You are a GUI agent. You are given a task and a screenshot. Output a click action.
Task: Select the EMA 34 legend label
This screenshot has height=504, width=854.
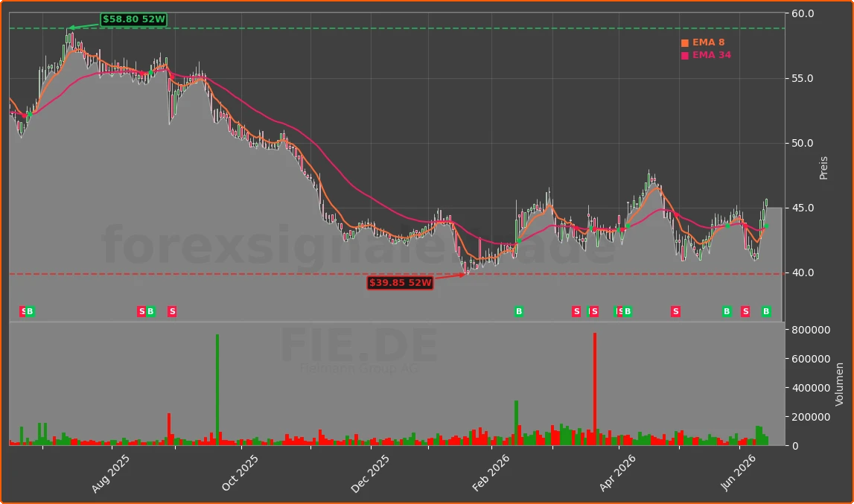[x=711, y=55]
